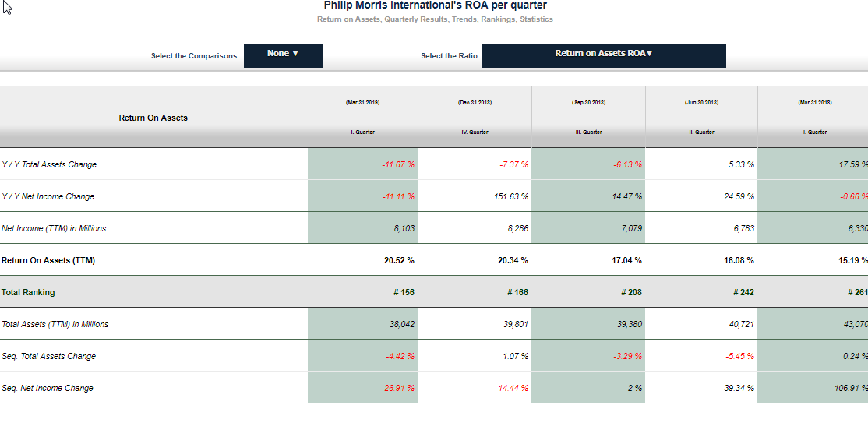Screen dimensions: 868x430
Task: Click the Net Income (TTM) in Millions row label
Action: (x=54, y=229)
